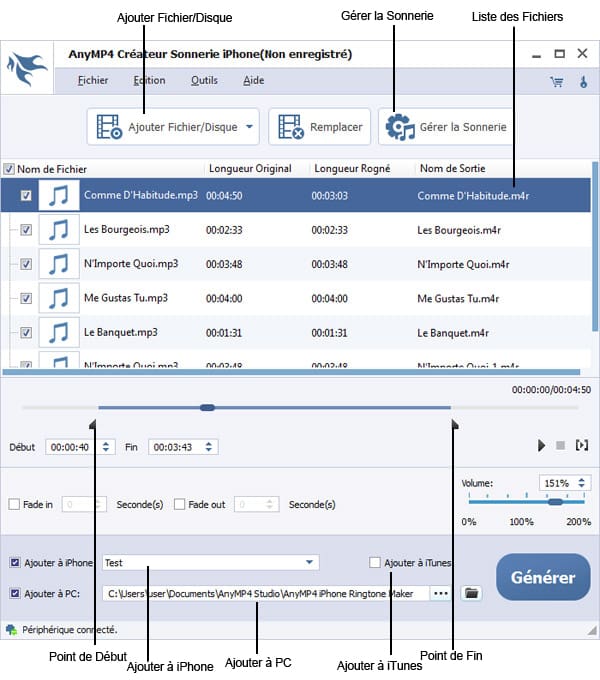Image resolution: width=600 pixels, height=680 pixels.
Task: Uncheck the Ajouter à PC checkbox
Action: tap(15, 593)
